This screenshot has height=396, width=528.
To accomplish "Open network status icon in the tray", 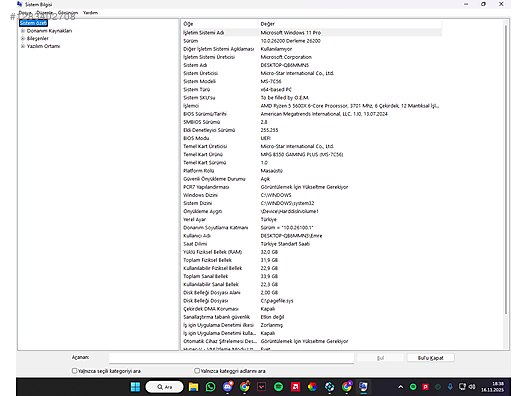I will pos(462,387).
